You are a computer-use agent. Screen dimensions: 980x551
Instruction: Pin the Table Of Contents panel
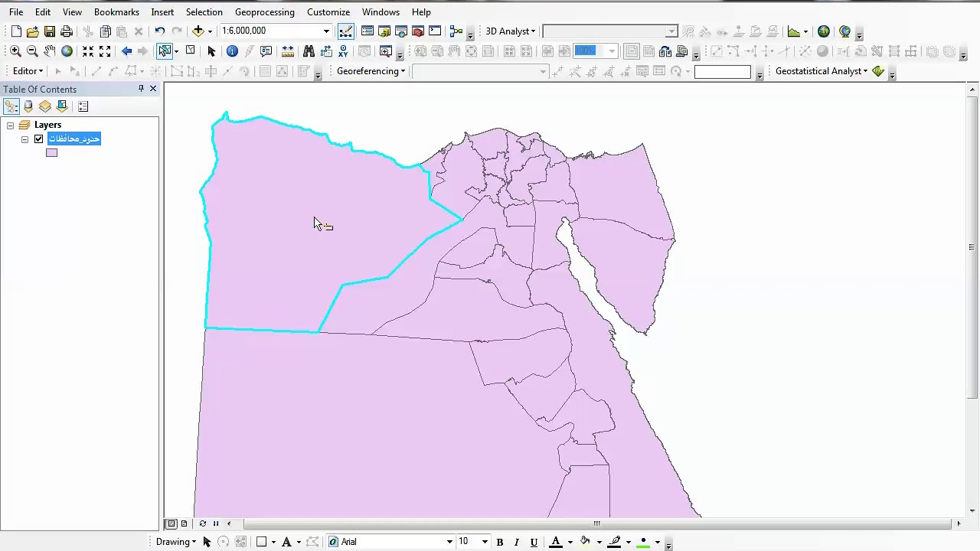tap(141, 89)
